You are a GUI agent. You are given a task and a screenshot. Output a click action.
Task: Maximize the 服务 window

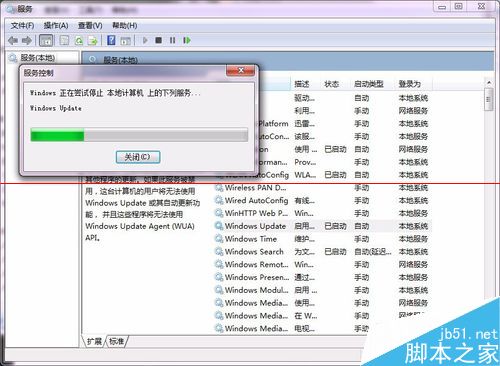click(x=459, y=6)
